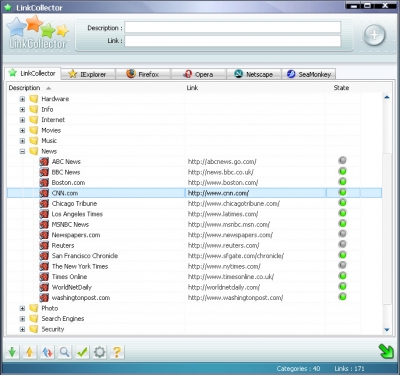Click the Description input field

click(x=233, y=27)
